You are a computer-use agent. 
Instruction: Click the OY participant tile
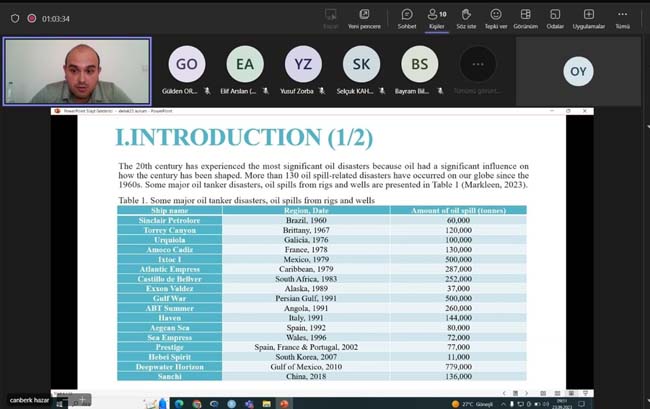[x=578, y=71]
